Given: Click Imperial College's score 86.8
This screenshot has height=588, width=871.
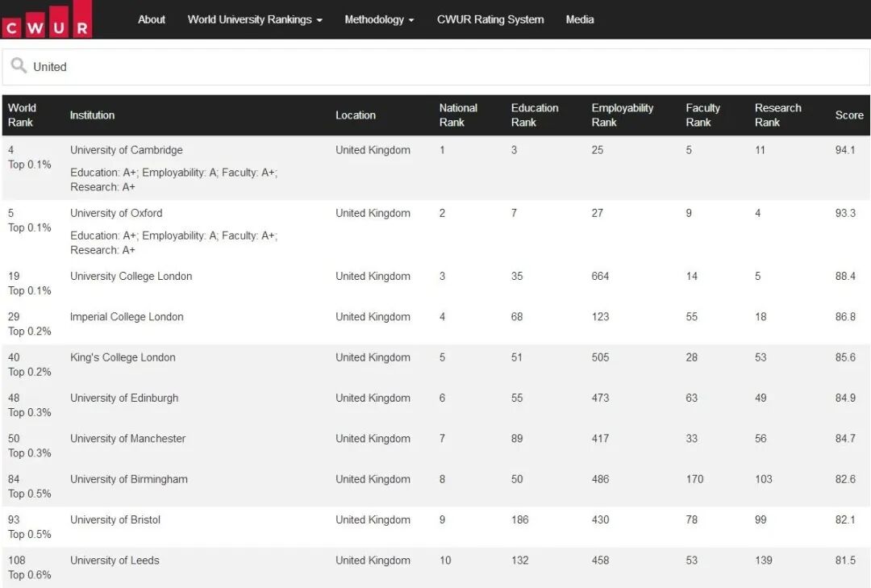Looking at the screenshot, I should [845, 317].
